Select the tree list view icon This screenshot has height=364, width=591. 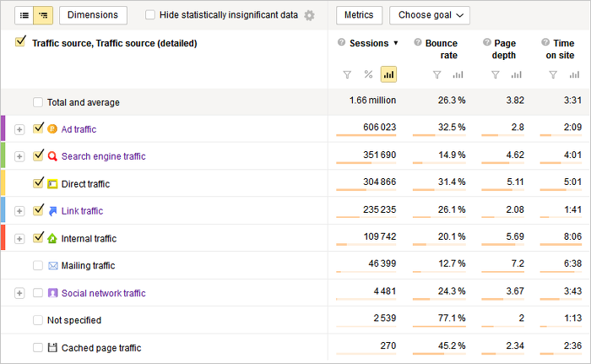coord(43,15)
